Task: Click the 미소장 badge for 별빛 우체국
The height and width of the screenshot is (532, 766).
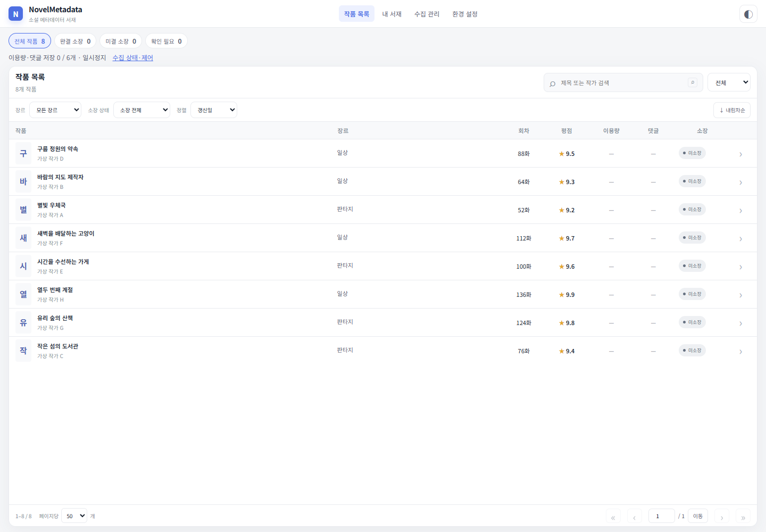Action: click(x=692, y=210)
